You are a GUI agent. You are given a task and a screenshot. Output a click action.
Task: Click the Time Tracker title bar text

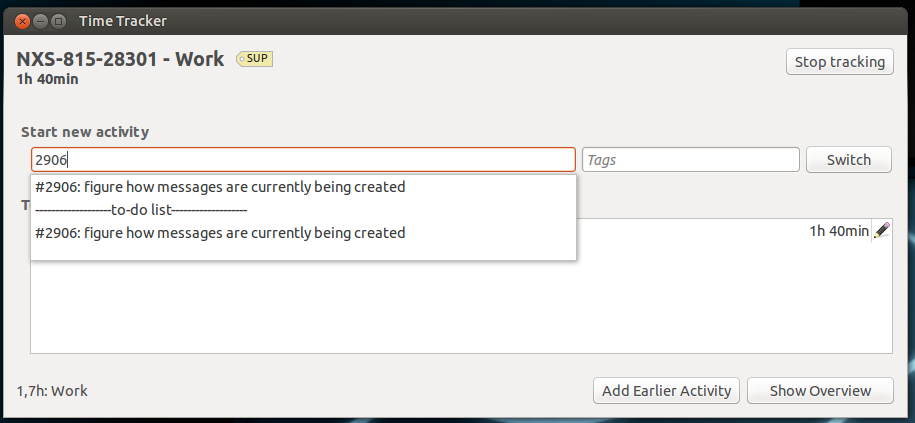123,20
